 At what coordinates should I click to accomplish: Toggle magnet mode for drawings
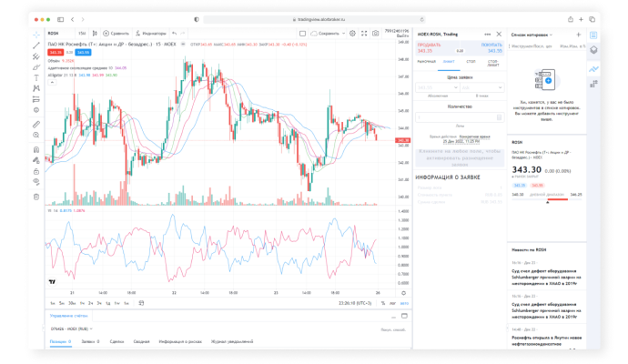click(x=36, y=150)
